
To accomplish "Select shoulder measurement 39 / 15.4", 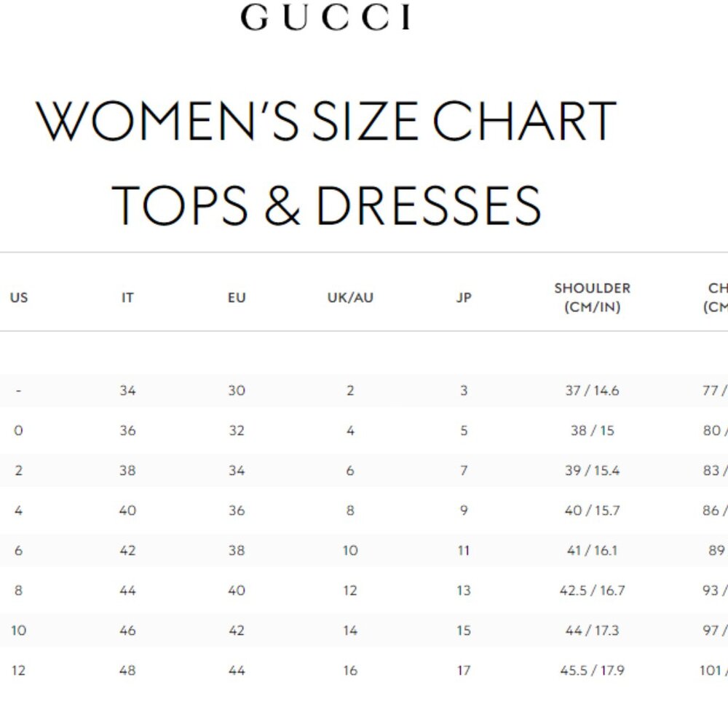I will click(x=593, y=471).
